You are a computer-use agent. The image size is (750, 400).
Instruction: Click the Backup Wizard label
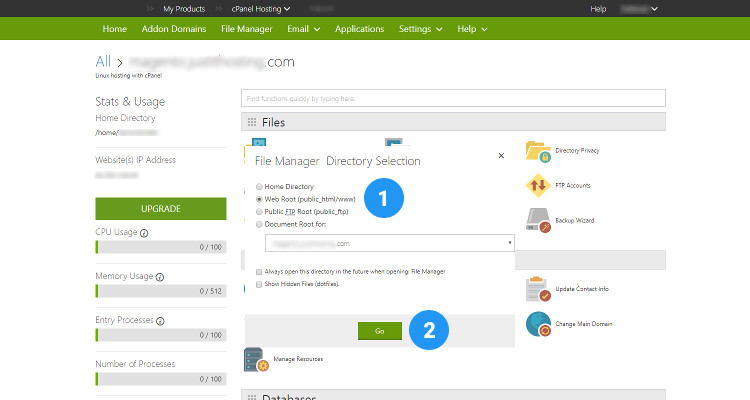tap(574, 221)
